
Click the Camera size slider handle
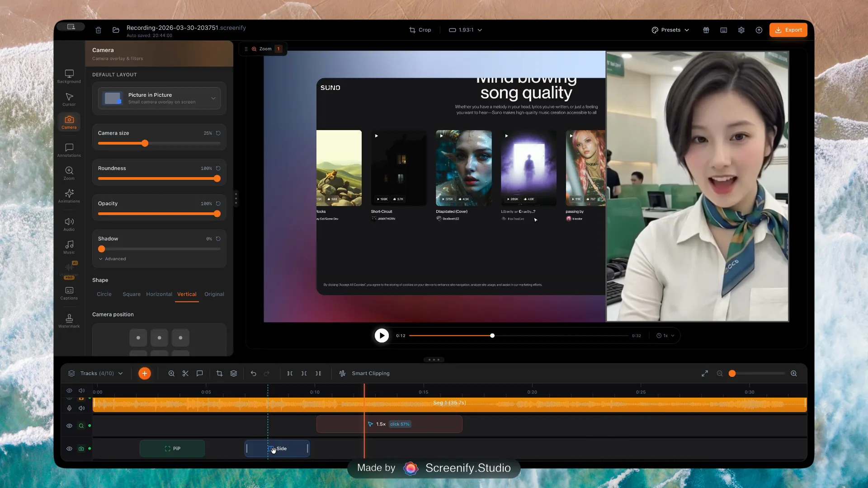[145, 143]
